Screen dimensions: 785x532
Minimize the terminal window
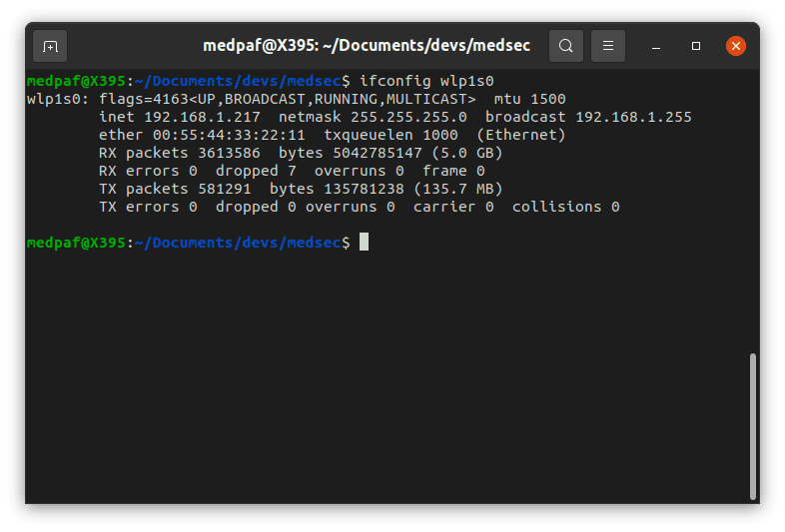pos(656,46)
